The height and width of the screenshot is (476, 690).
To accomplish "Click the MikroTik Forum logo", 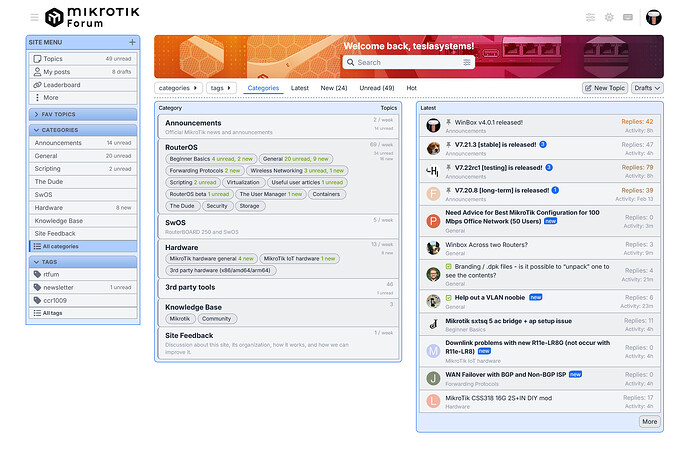I will [92, 17].
